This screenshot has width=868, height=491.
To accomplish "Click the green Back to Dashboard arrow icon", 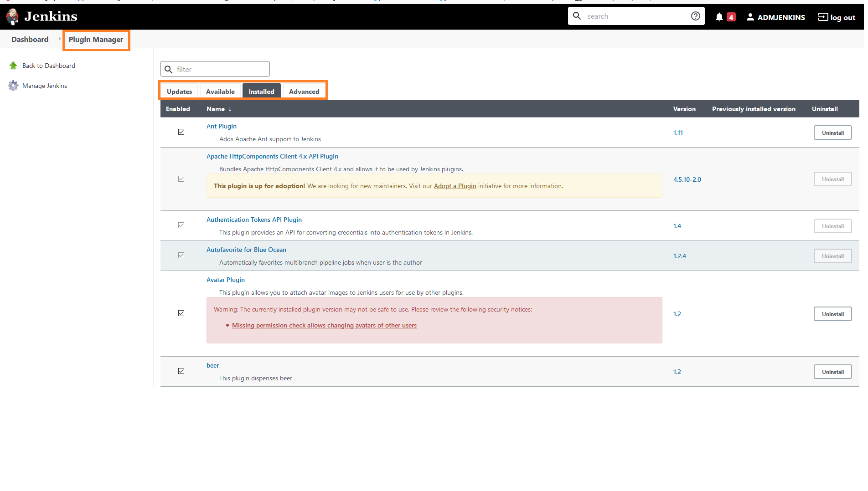I will [13, 66].
